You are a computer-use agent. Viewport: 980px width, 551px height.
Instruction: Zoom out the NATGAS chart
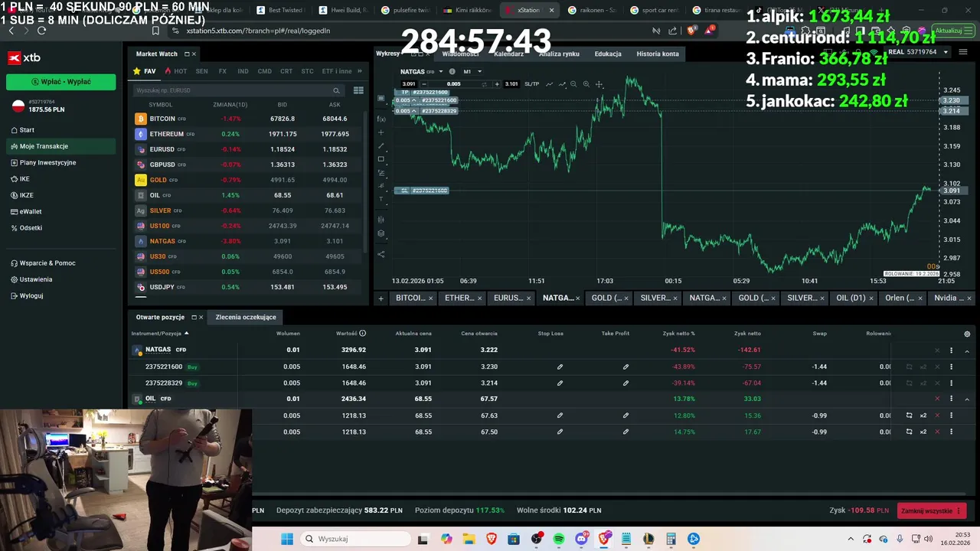tap(573, 84)
